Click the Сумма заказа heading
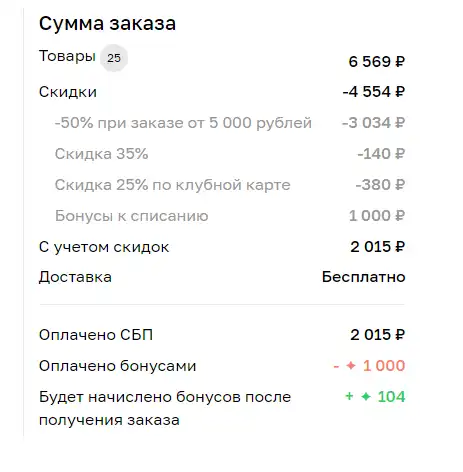The height and width of the screenshot is (472, 463). [x=107, y=24]
